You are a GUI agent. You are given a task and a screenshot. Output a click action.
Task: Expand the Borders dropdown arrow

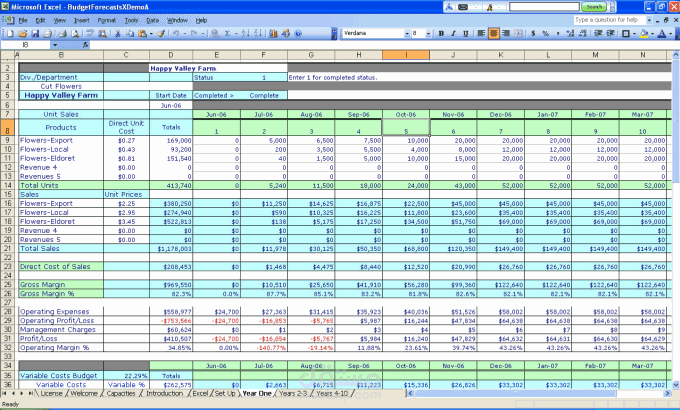pyautogui.click(x=634, y=33)
